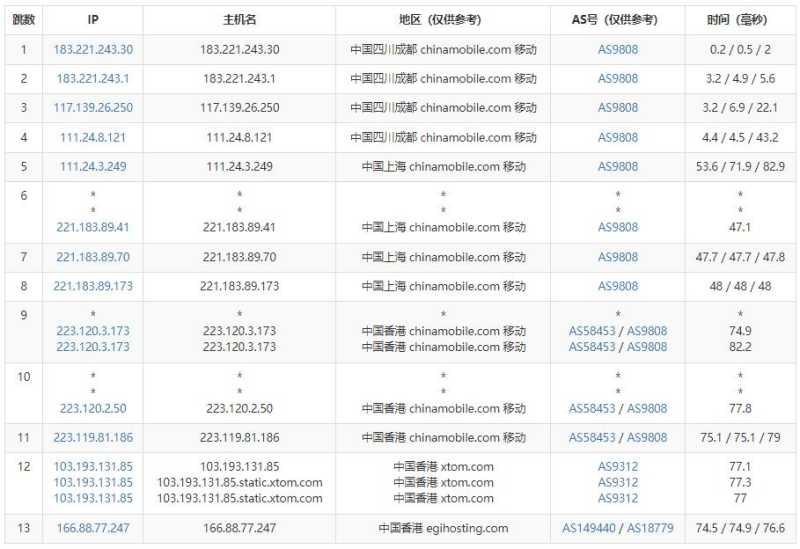Select the time value 48 / 48 / 48
Screen dimensions: 800x549
point(740,286)
